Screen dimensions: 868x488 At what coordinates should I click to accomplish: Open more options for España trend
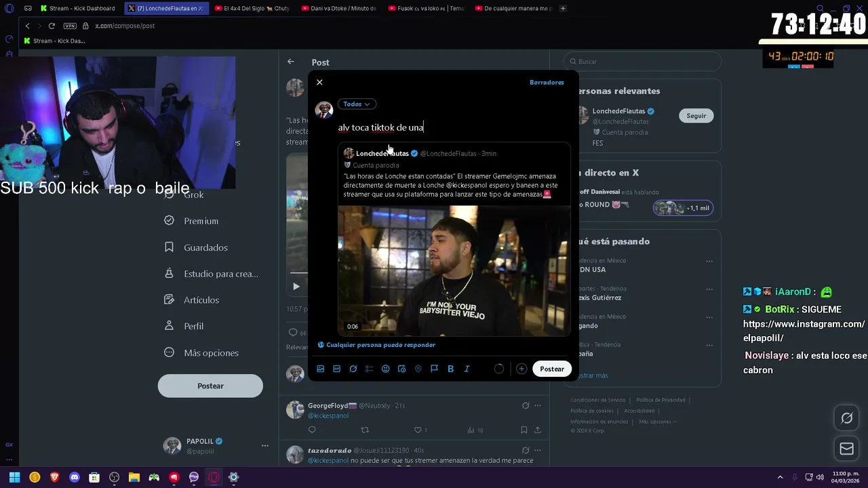pos(709,345)
